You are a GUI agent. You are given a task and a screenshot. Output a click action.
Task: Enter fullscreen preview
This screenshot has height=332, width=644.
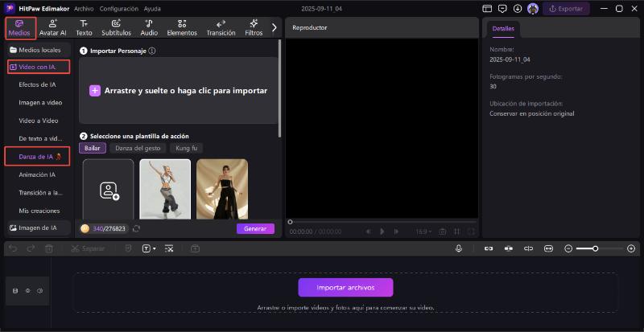pos(471,232)
